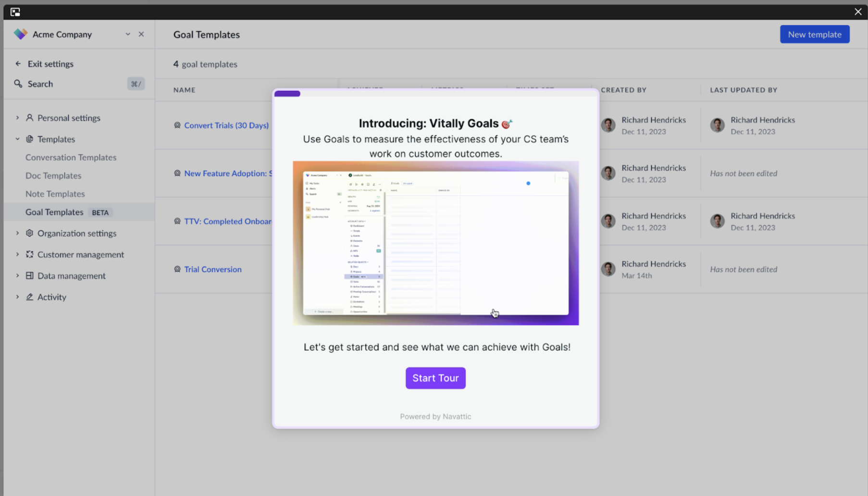Open Doc Templates

coord(53,175)
